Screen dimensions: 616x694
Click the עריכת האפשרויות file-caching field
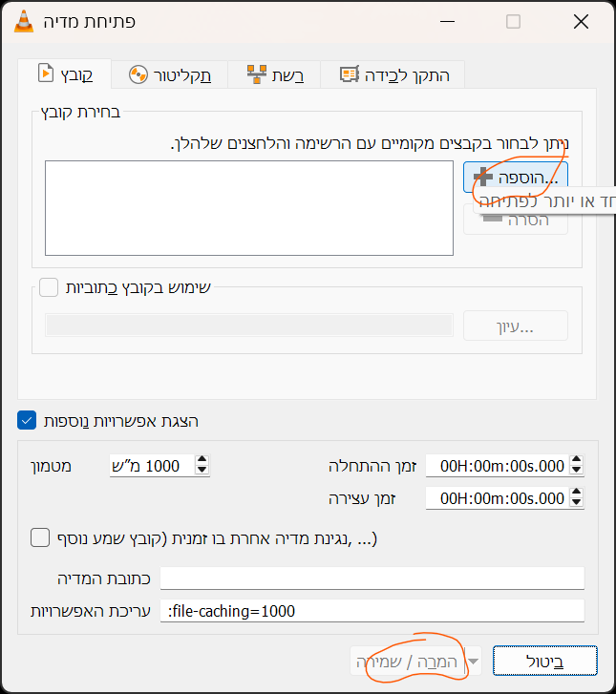coord(372,611)
